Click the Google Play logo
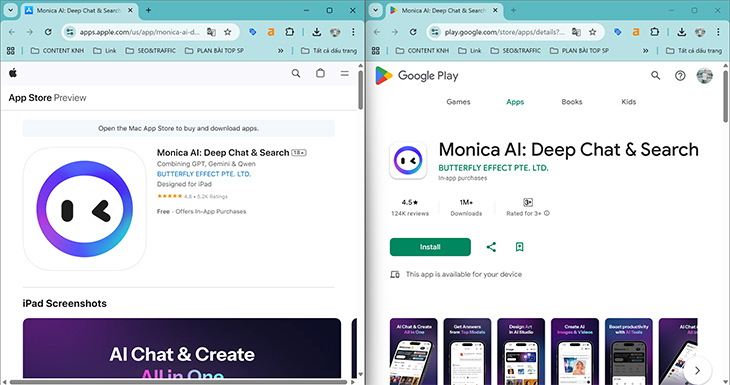 click(x=417, y=75)
